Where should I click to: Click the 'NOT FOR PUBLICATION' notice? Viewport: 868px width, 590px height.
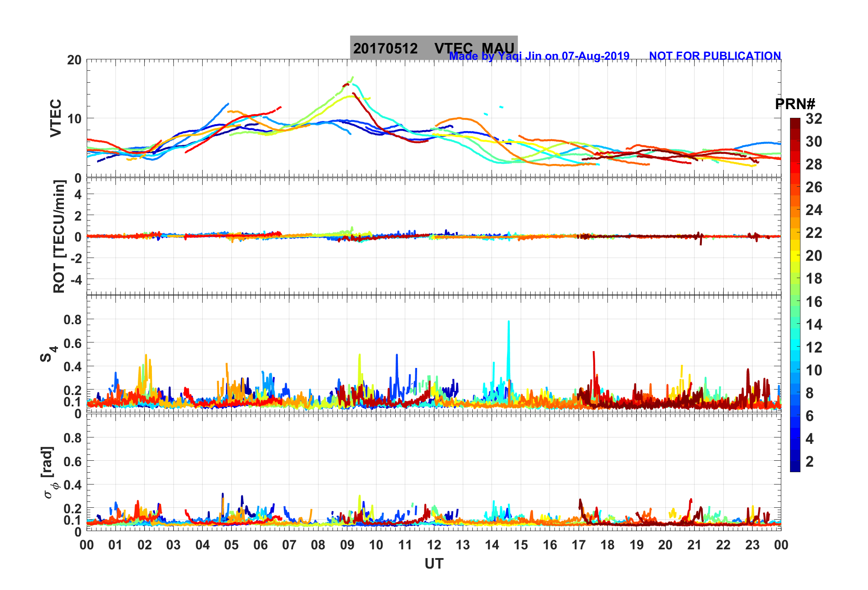pyautogui.click(x=715, y=56)
